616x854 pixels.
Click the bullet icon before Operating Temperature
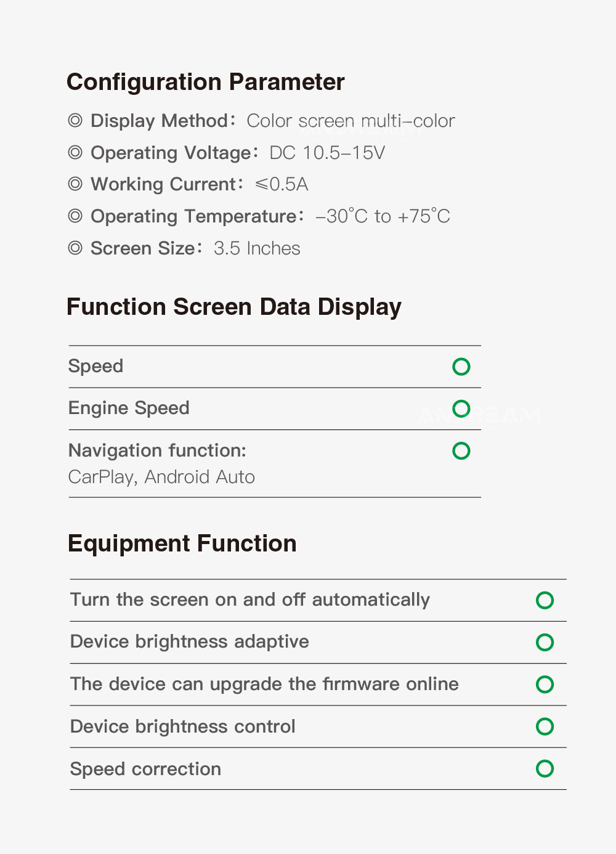pos(75,216)
